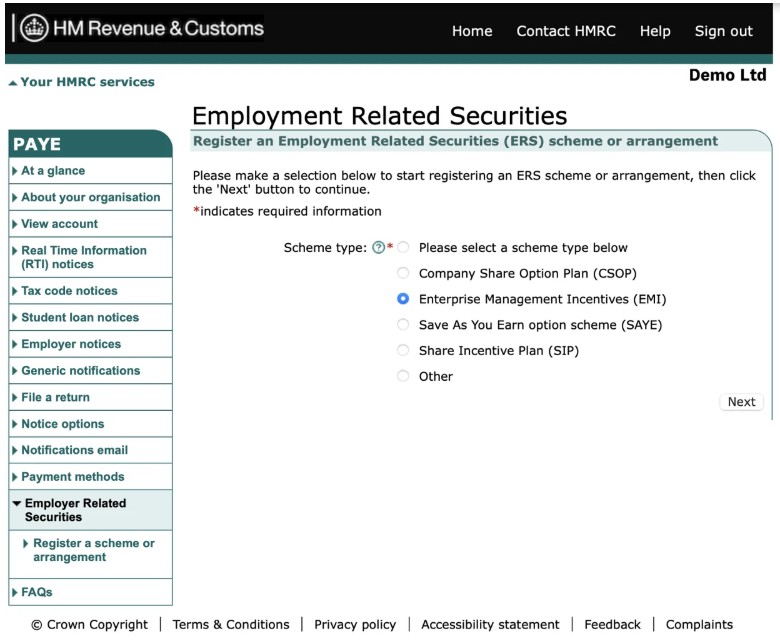Click the Demo Ltd organisation name
The image size is (780, 640).
pos(728,75)
